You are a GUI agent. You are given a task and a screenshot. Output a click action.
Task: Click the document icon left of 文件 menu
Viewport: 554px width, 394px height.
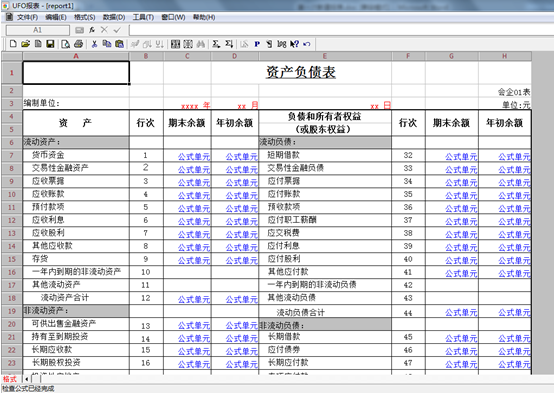9,17
